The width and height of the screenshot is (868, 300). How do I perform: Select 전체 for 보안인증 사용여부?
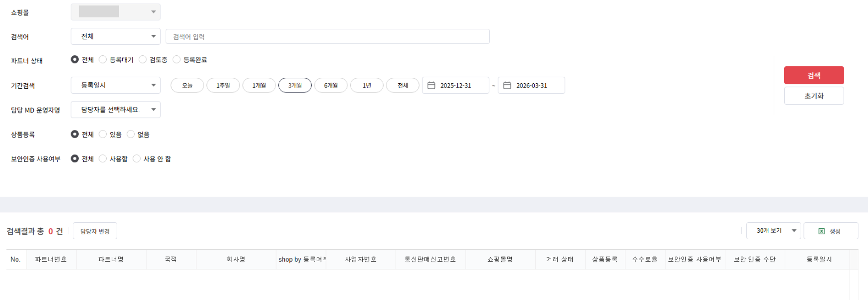[x=75, y=158]
